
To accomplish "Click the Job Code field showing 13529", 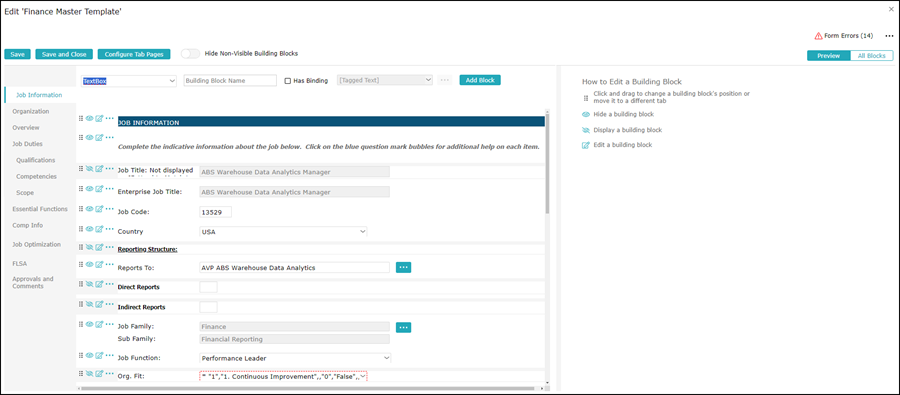I will tap(215, 212).
